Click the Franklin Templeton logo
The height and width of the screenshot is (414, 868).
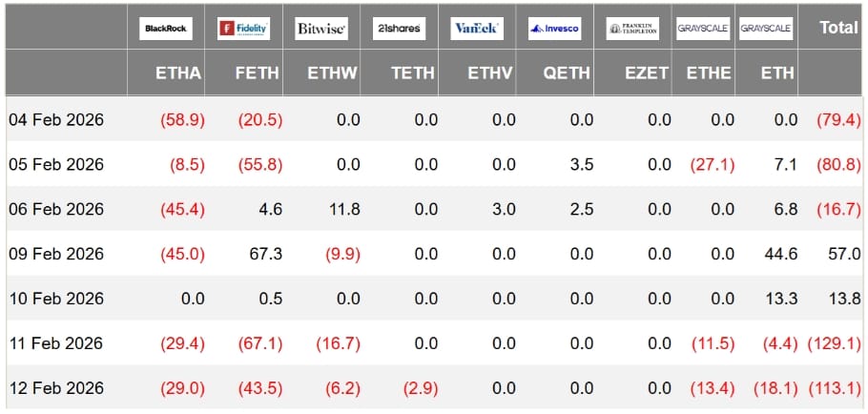(x=631, y=29)
